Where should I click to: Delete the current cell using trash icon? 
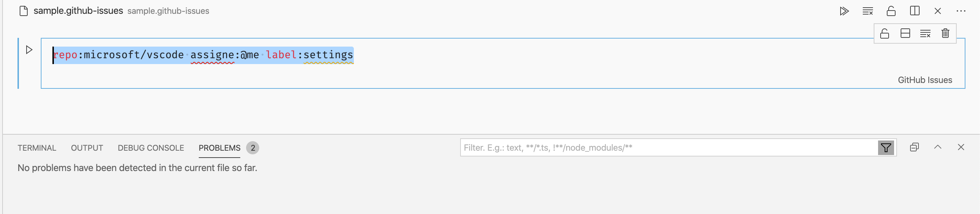946,33
